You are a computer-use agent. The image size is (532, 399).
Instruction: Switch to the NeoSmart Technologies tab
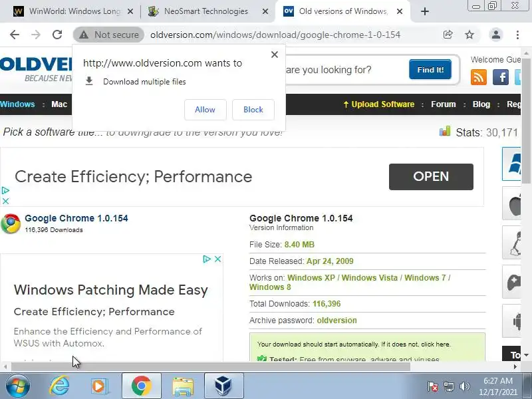[207, 11]
